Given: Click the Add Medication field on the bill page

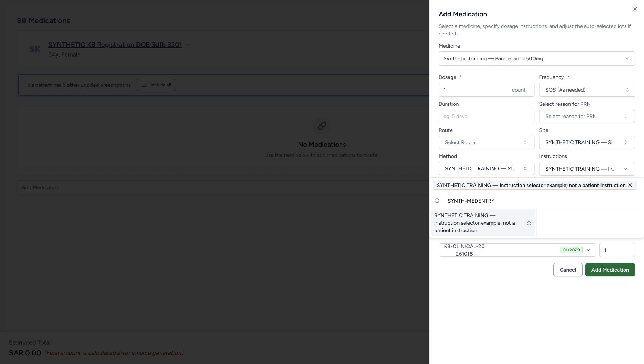Looking at the screenshot, I should tap(223, 187).
